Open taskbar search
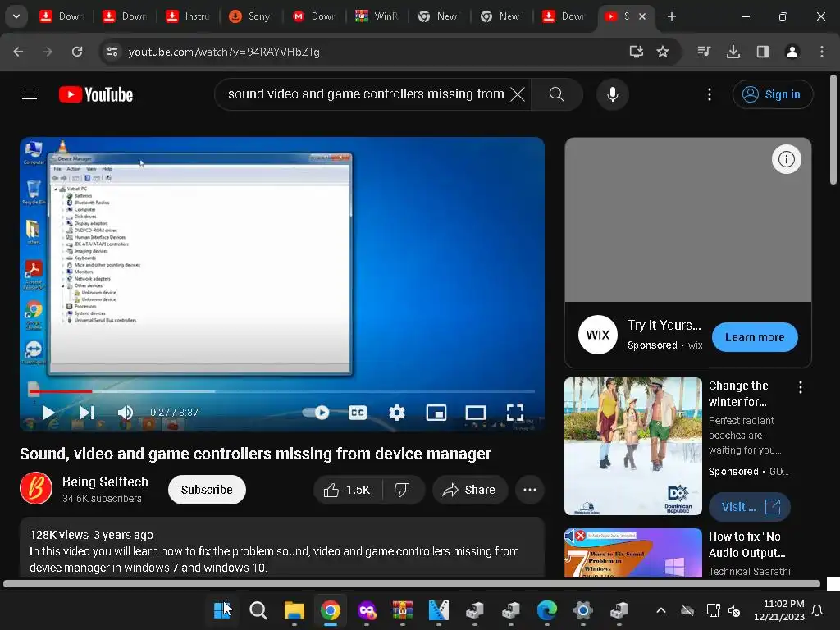840x630 pixels. [x=258, y=610]
